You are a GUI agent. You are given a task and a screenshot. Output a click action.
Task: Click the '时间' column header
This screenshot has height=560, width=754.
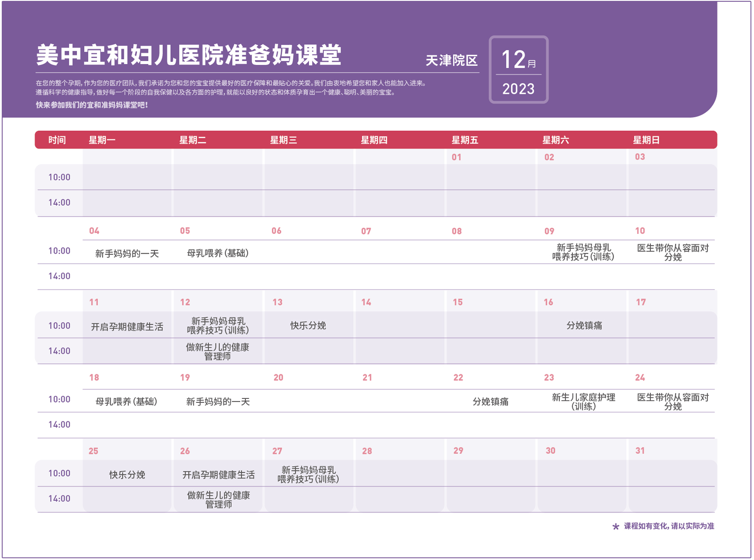tap(57, 140)
